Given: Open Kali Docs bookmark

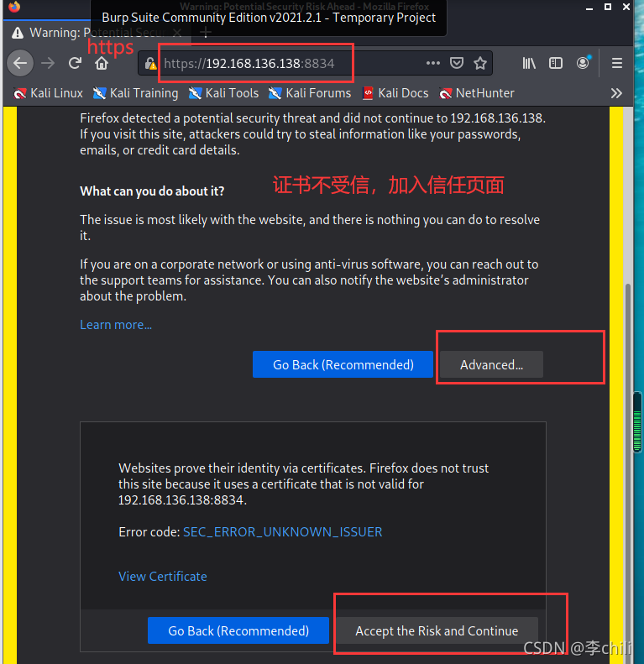Looking at the screenshot, I should [x=395, y=93].
